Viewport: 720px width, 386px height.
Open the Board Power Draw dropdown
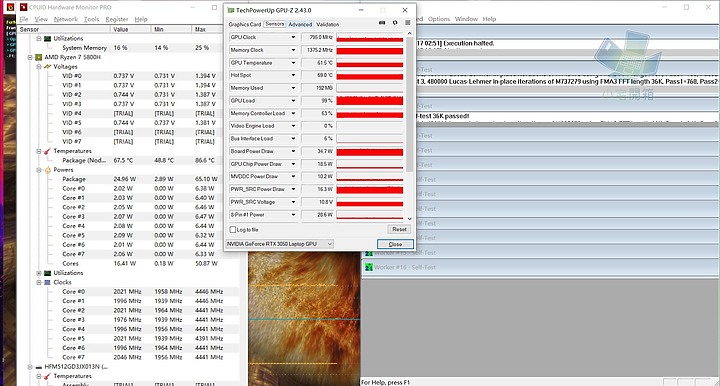click(293, 151)
